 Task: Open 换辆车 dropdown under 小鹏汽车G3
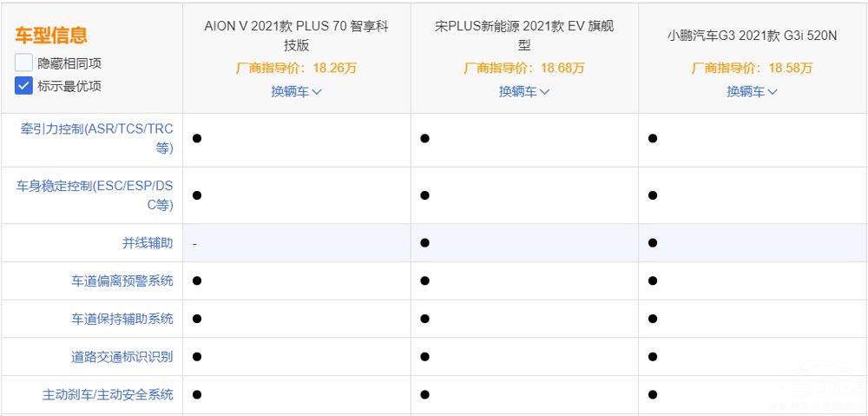point(752,91)
